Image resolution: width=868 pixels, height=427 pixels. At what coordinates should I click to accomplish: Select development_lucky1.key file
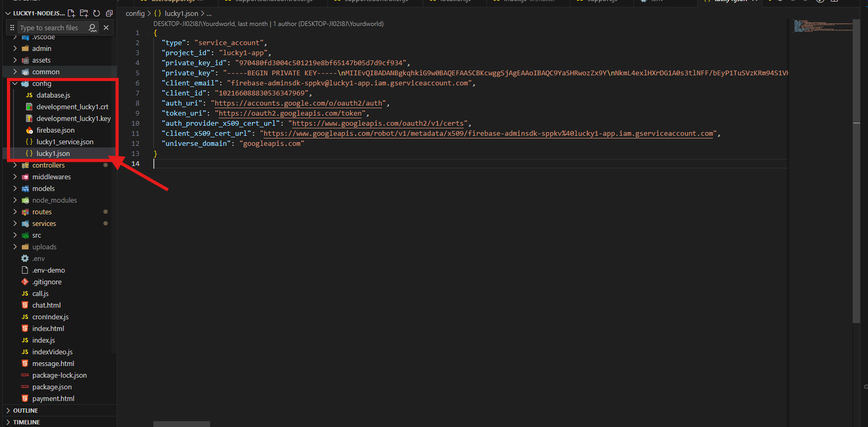[x=73, y=119]
